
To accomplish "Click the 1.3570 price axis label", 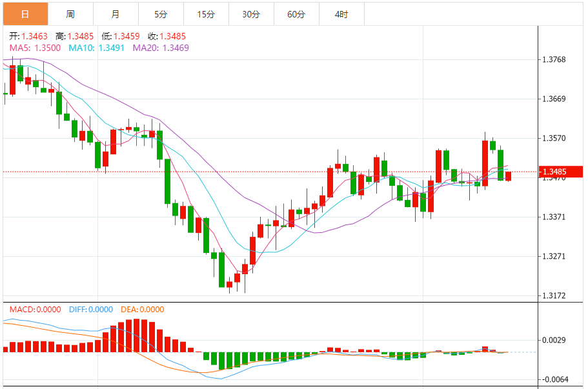I will pyautogui.click(x=554, y=138).
